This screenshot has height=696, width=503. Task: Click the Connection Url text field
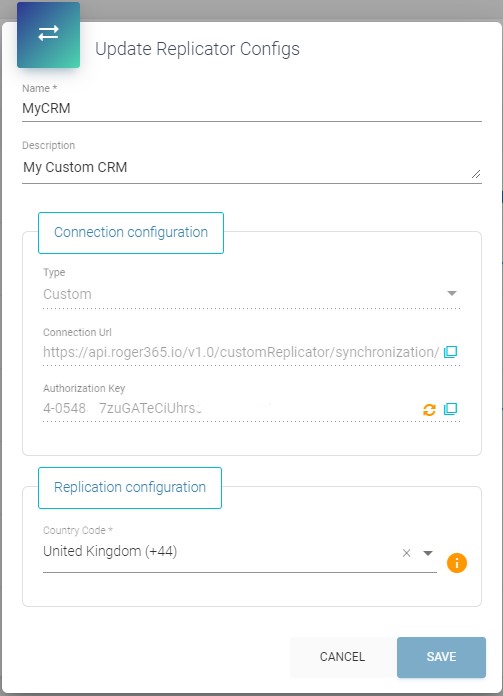pyautogui.click(x=242, y=352)
